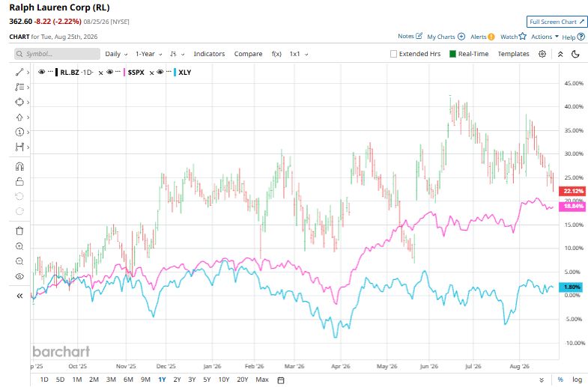This screenshot has height=387, width=588.
Task: Expand the bottom panel chevron
Action: (542, 380)
